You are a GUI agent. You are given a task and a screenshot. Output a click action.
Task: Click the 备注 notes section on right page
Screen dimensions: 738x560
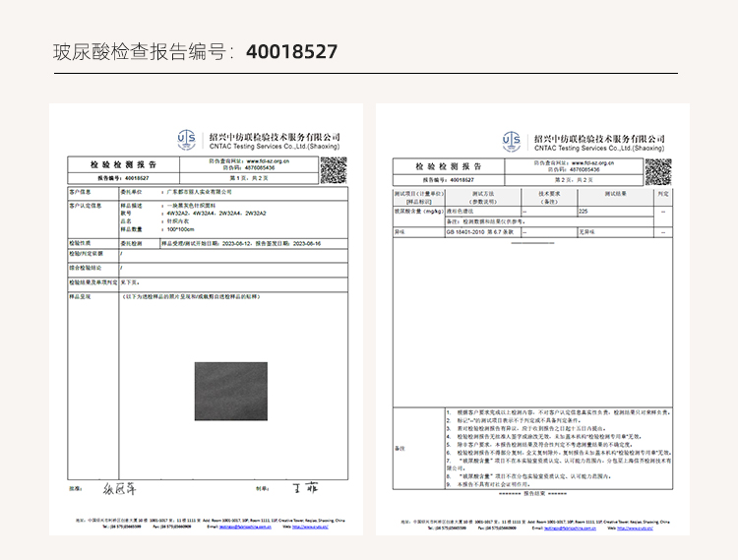[x=399, y=448]
